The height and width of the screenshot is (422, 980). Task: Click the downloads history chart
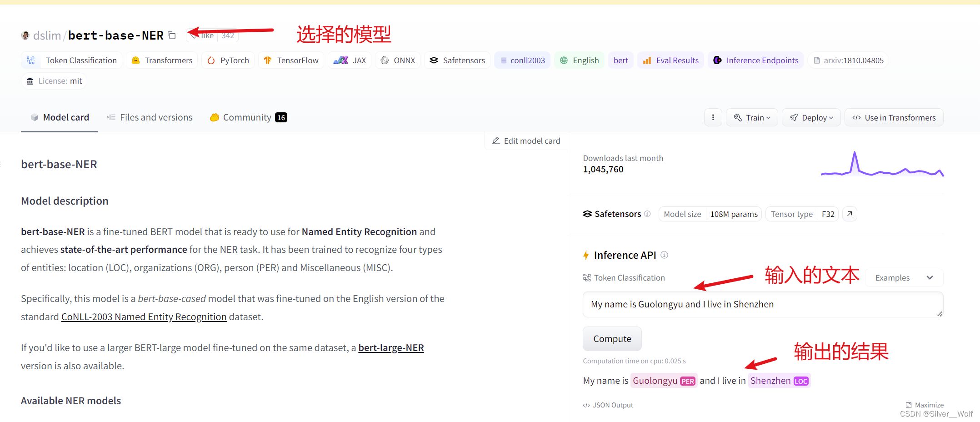click(882, 164)
